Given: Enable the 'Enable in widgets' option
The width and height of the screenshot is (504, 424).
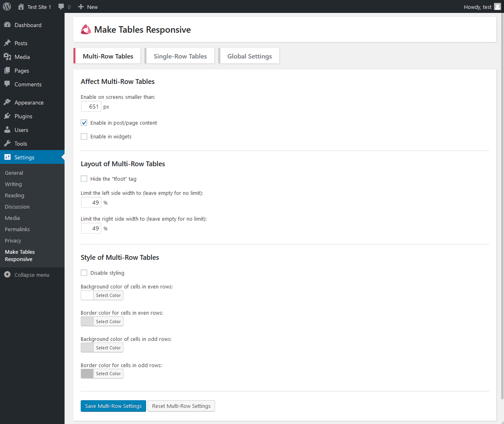Looking at the screenshot, I should pyautogui.click(x=84, y=136).
